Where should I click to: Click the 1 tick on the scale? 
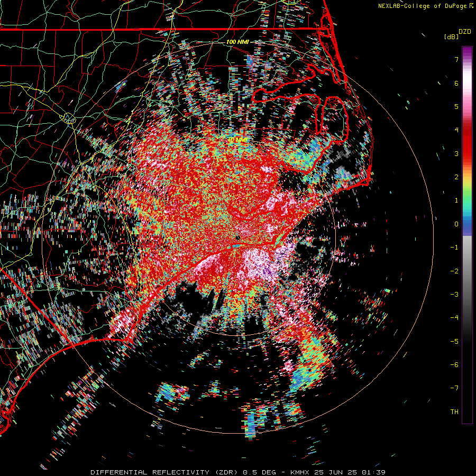[456, 200]
